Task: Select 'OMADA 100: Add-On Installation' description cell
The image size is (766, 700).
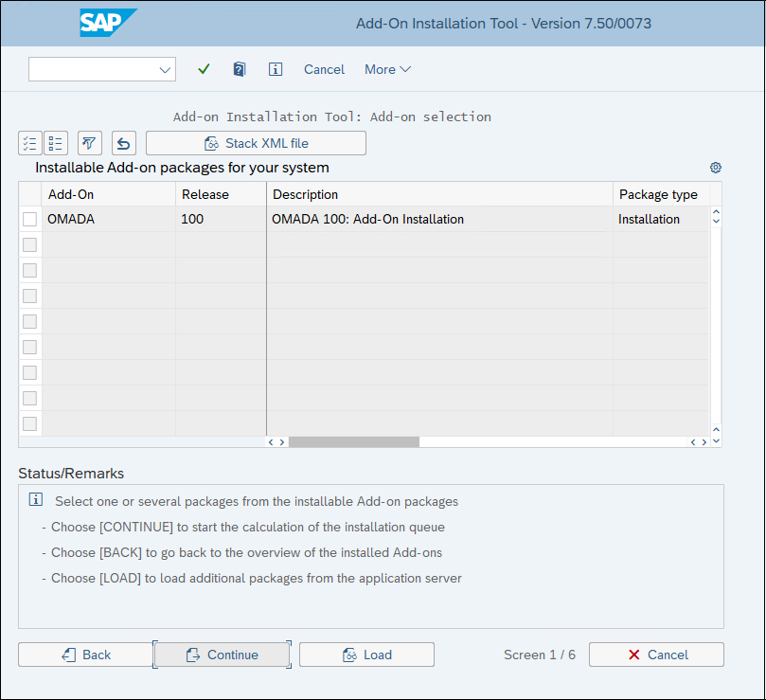Action: (439, 219)
